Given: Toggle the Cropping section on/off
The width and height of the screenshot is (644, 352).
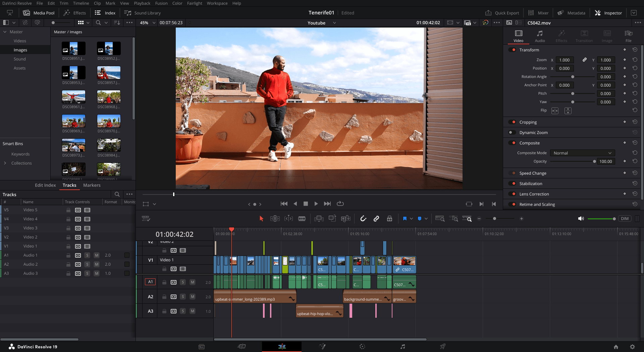Looking at the screenshot, I should pyautogui.click(x=512, y=122).
